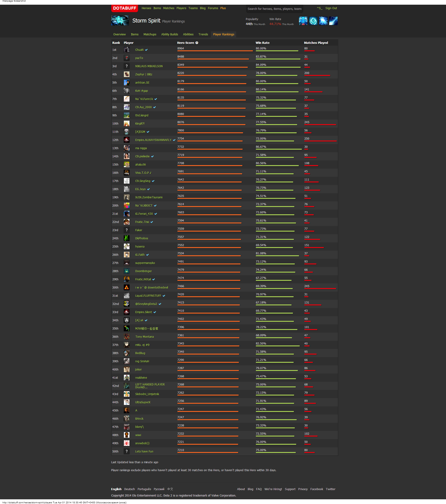Screen dimensions: 446x504
Task: Select the fourth ability icon, Ball Lightning
Action: (x=333, y=21)
